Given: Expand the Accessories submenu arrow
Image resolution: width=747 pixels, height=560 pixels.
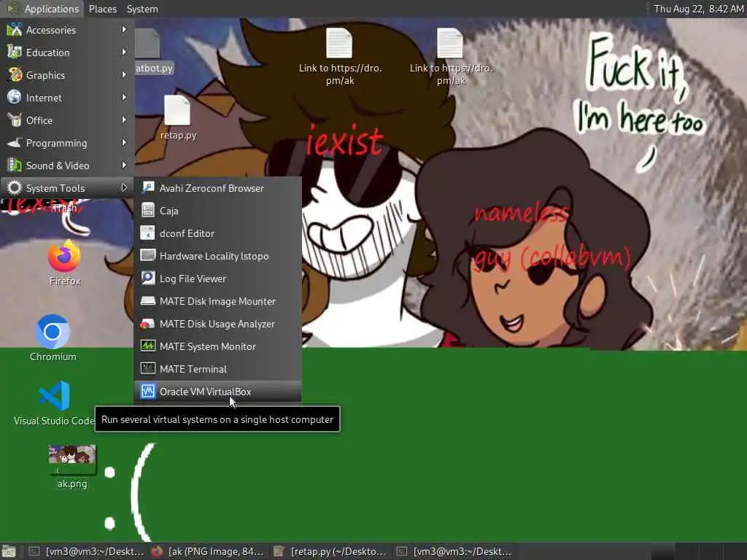Looking at the screenshot, I should click(124, 29).
